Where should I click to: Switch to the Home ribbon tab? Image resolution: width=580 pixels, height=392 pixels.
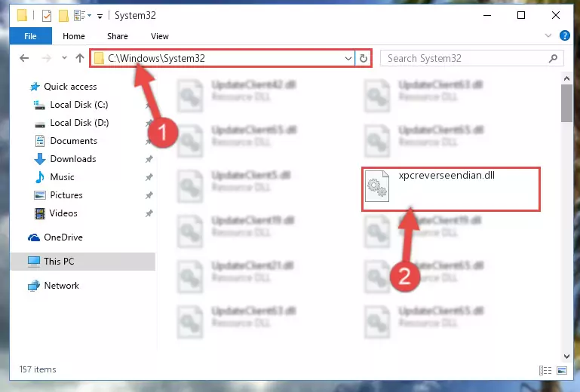click(x=74, y=36)
